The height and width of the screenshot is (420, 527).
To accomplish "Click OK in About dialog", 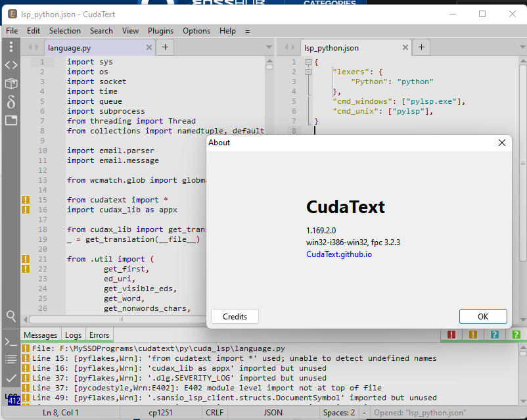I will [483, 316].
